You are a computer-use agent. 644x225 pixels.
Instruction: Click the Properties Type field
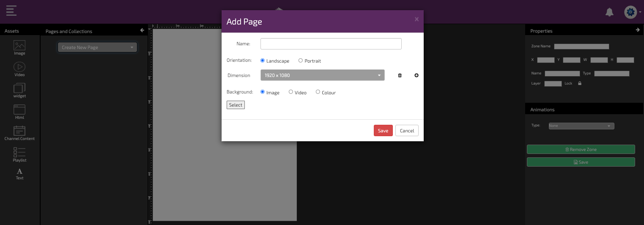tap(612, 74)
